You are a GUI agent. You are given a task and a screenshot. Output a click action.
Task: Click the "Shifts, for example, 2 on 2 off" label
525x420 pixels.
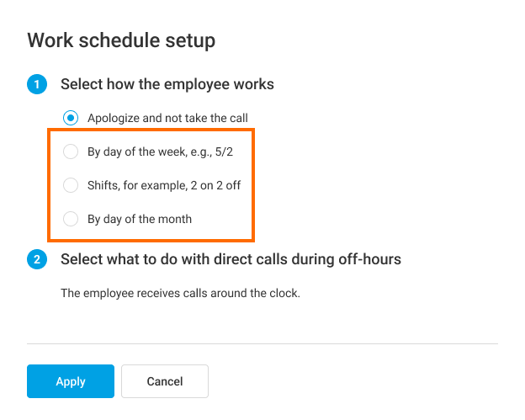click(164, 185)
